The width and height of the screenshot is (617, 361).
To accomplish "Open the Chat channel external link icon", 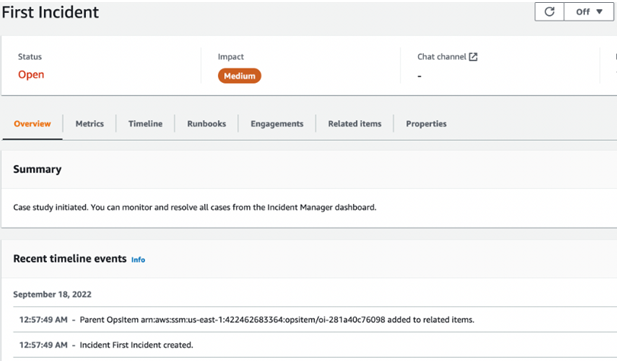I will coord(473,57).
